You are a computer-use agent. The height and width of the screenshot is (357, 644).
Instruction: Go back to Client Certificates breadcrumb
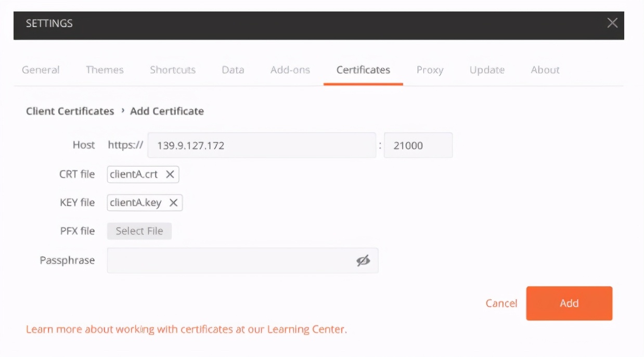point(70,111)
